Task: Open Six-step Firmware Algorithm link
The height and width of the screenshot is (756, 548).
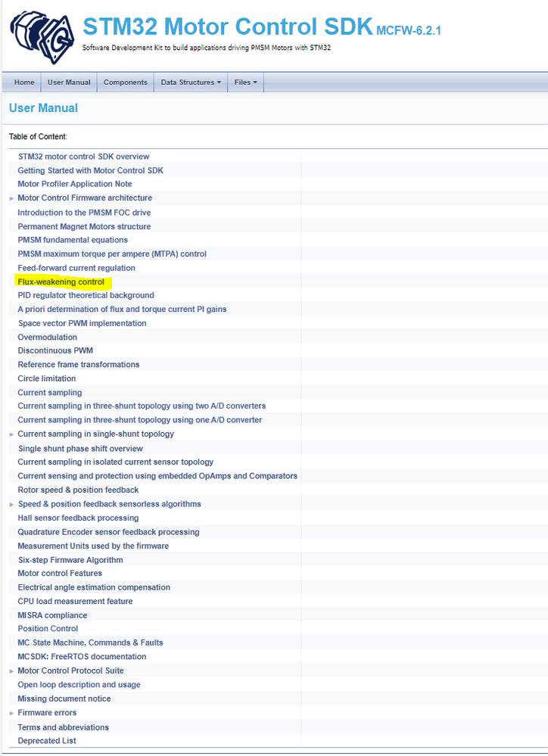Action: tap(70, 560)
